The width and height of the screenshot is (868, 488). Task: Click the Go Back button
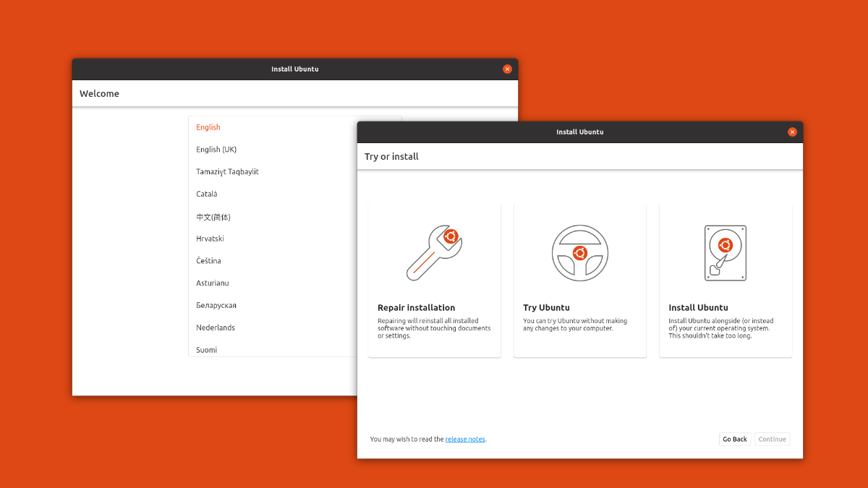735,439
